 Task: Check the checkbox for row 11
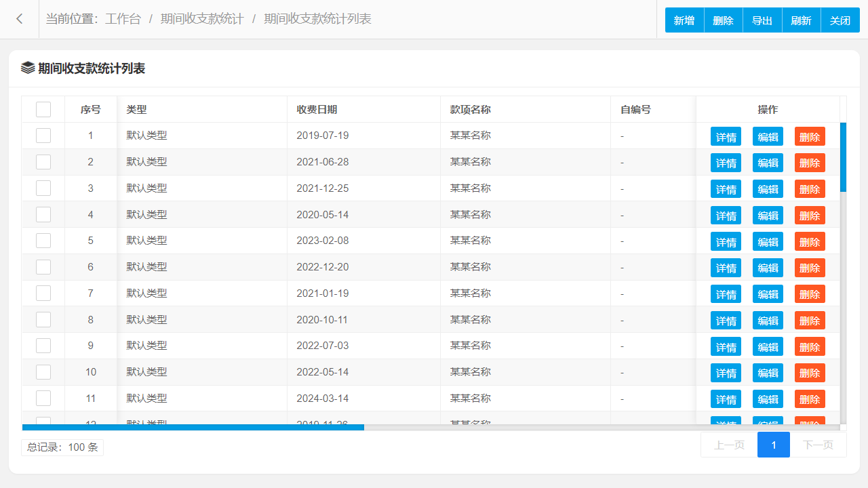tap(43, 399)
